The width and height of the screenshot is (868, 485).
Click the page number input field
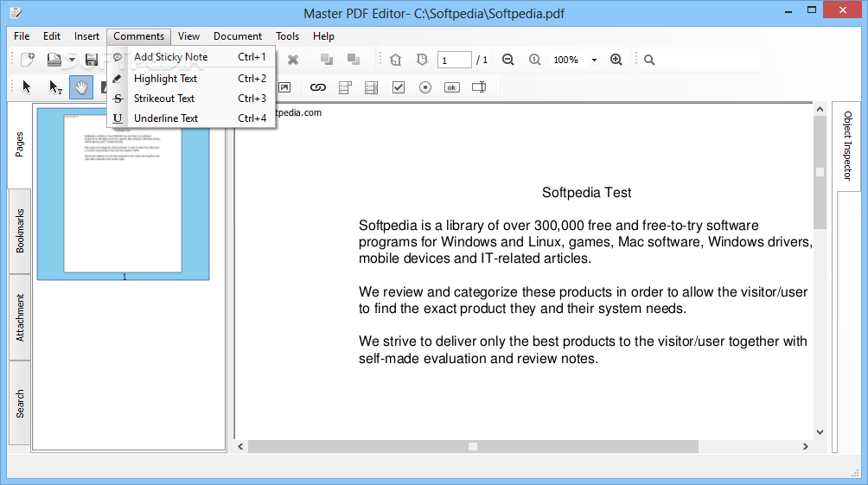pyautogui.click(x=454, y=60)
